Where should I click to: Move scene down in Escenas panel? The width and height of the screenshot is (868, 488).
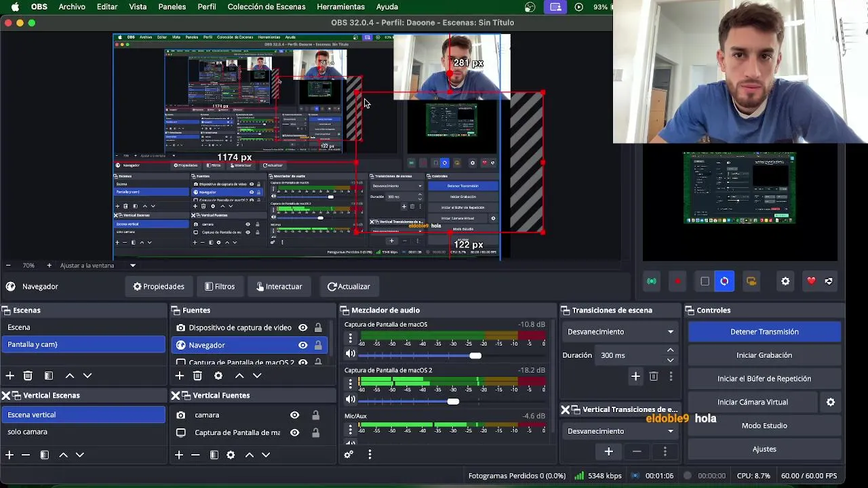point(87,375)
